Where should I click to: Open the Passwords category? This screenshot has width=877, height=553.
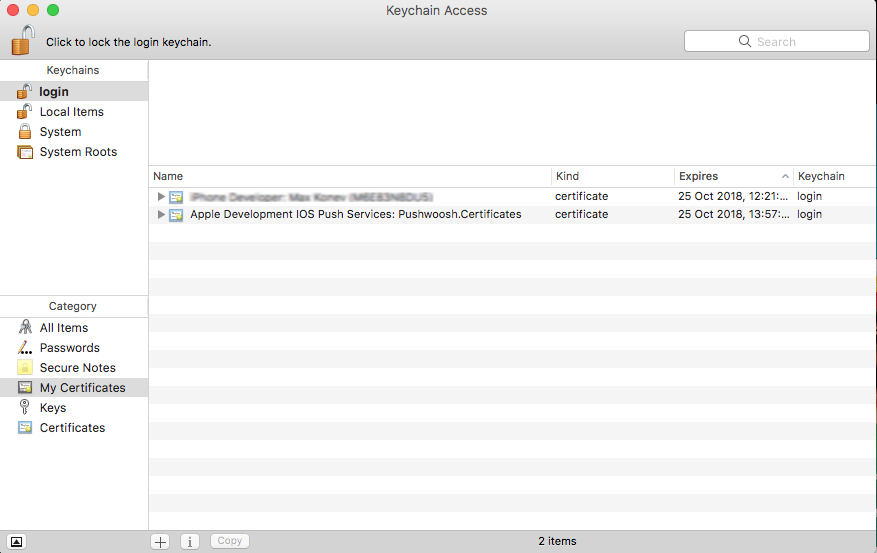tap(69, 348)
